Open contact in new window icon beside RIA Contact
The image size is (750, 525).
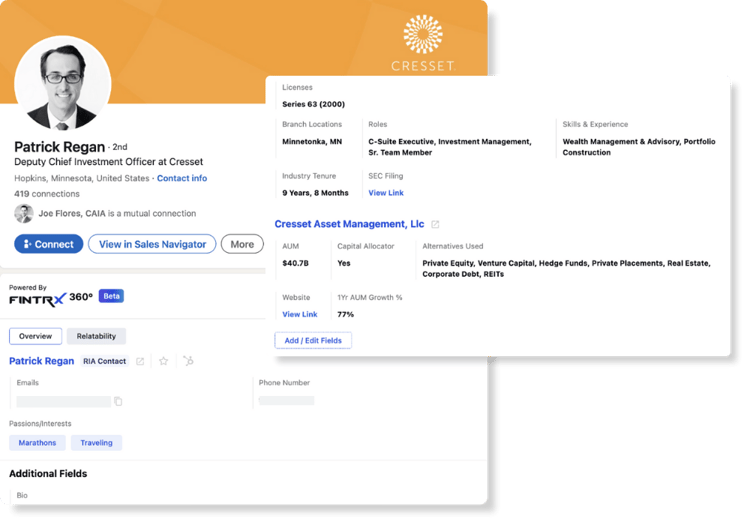click(x=140, y=361)
